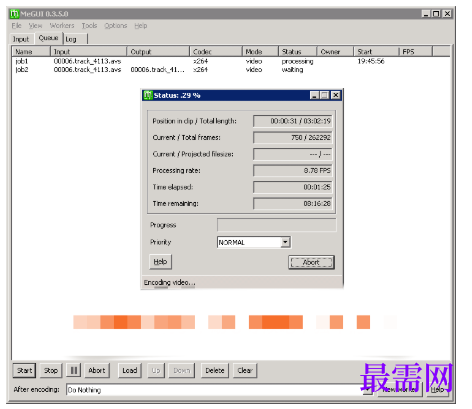Click the Current / Projected filesize field
The image size is (472, 409).
click(293, 154)
